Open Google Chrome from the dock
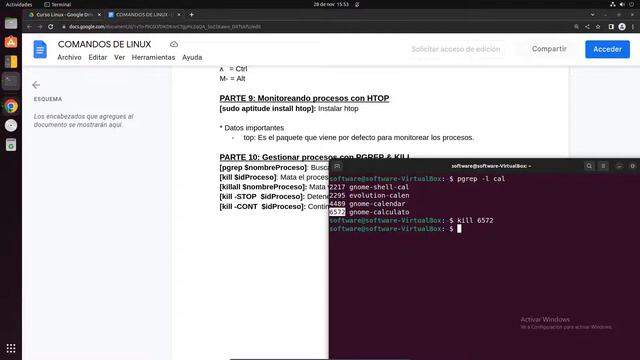640x360 pixels. click(11, 106)
